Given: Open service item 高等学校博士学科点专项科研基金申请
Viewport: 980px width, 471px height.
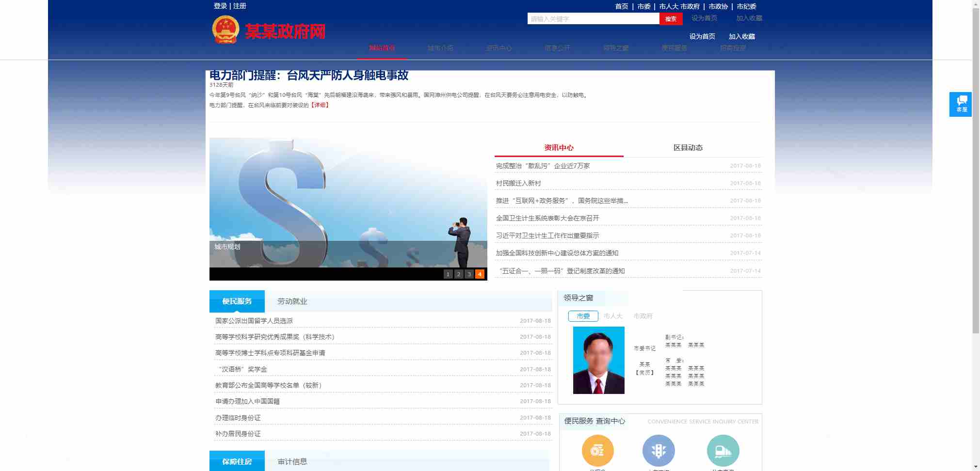Looking at the screenshot, I should click(x=270, y=353).
